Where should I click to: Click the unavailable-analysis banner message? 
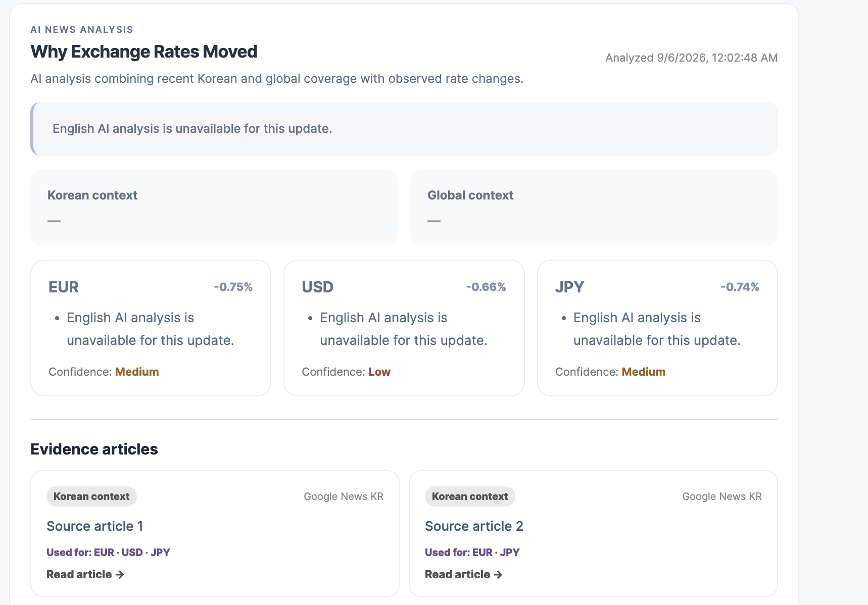click(x=192, y=129)
